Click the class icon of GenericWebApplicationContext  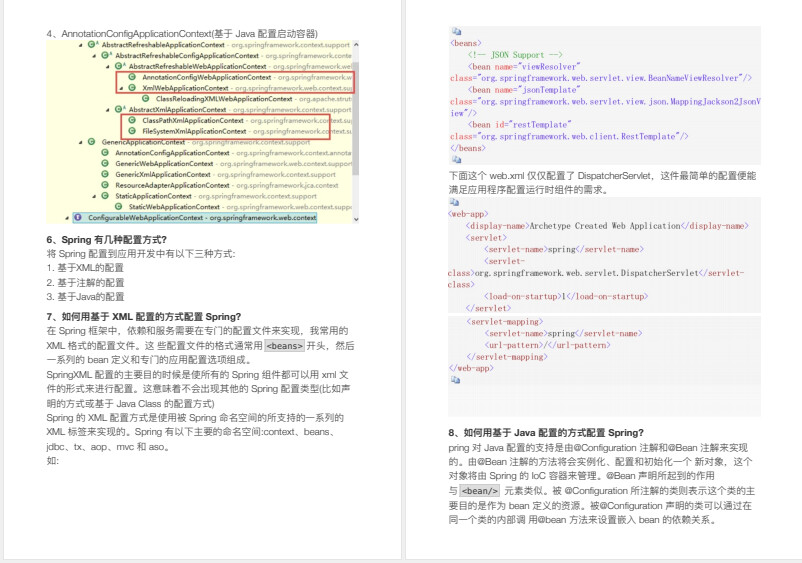pyautogui.click(x=105, y=163)
